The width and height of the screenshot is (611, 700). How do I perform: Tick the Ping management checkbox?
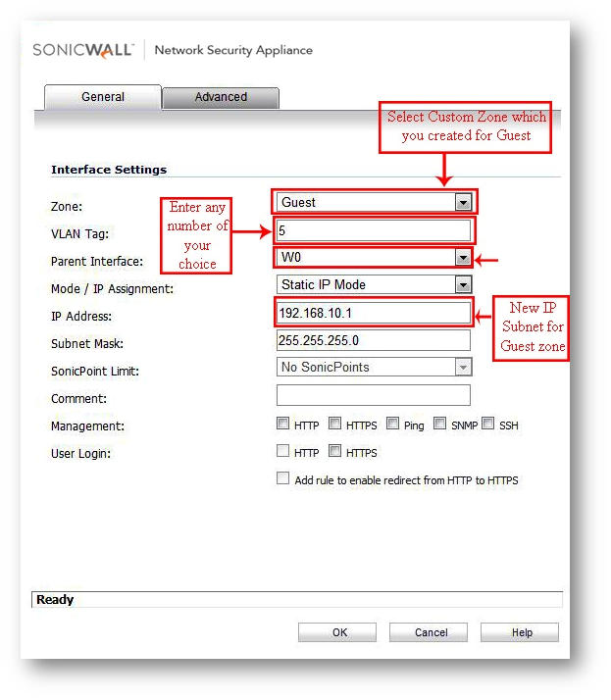coord(392,424)
